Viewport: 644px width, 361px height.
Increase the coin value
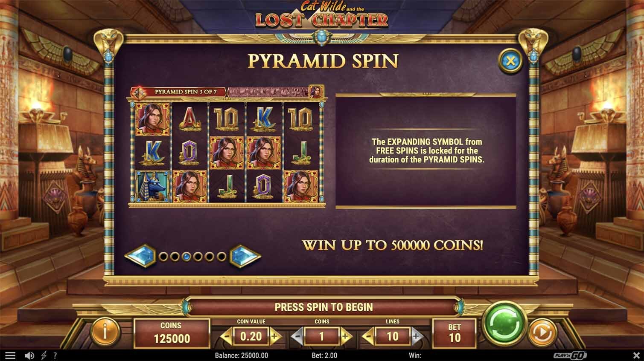coord(274,337)
